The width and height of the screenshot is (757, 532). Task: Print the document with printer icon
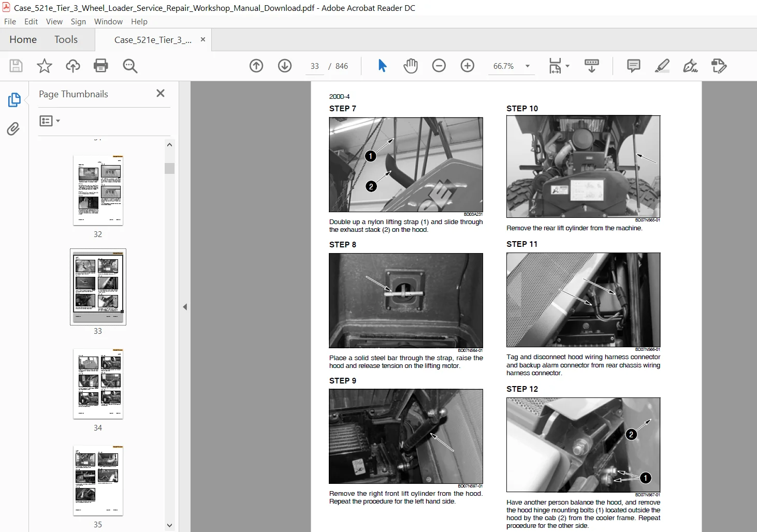pos(101,66)
